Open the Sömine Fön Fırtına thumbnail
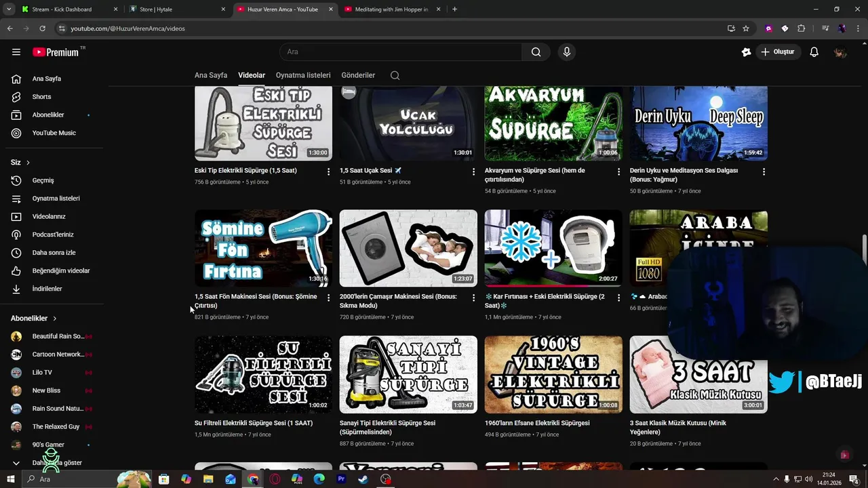This screenshot has height=488, width=868. pyautogui.click(x=263, y=248)
